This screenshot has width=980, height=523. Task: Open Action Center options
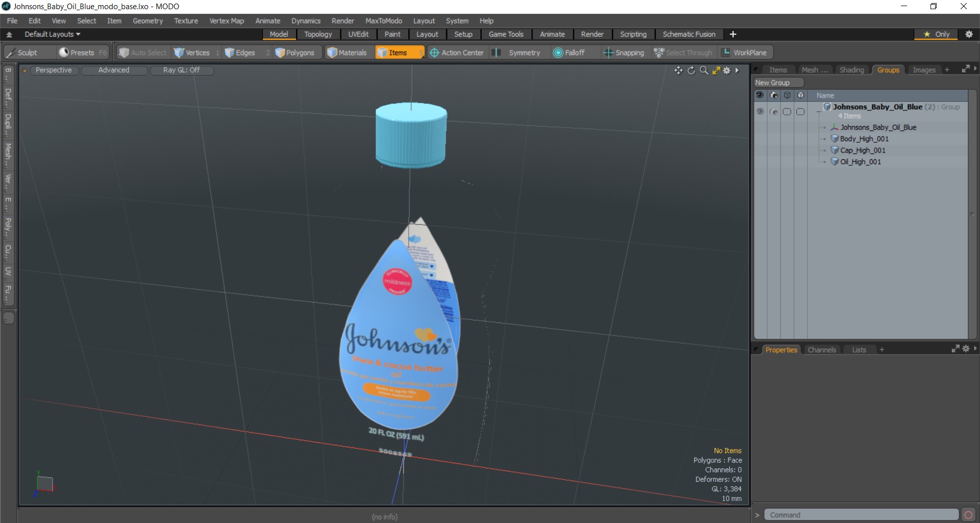[457, 53]
